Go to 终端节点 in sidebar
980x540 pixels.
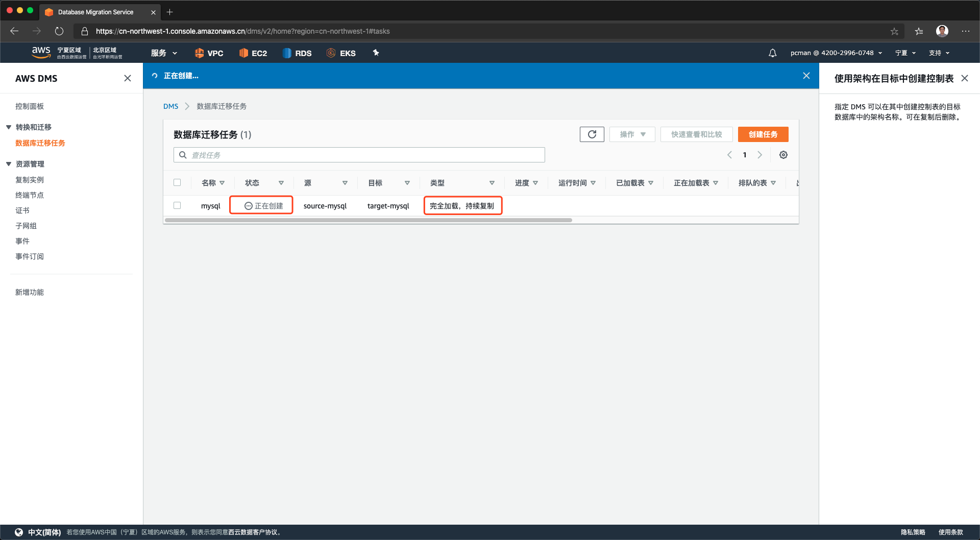tap(30, 195)
